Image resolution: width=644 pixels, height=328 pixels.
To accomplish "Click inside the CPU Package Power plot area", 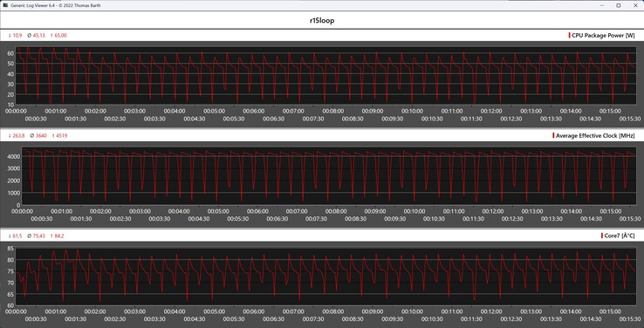I will point(326,76).
